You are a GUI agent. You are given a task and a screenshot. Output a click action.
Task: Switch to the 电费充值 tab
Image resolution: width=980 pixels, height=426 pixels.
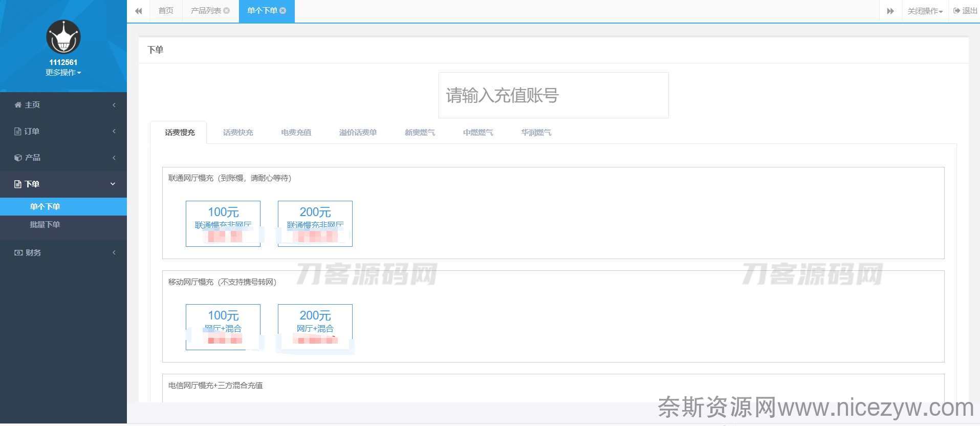pos(296,133)
